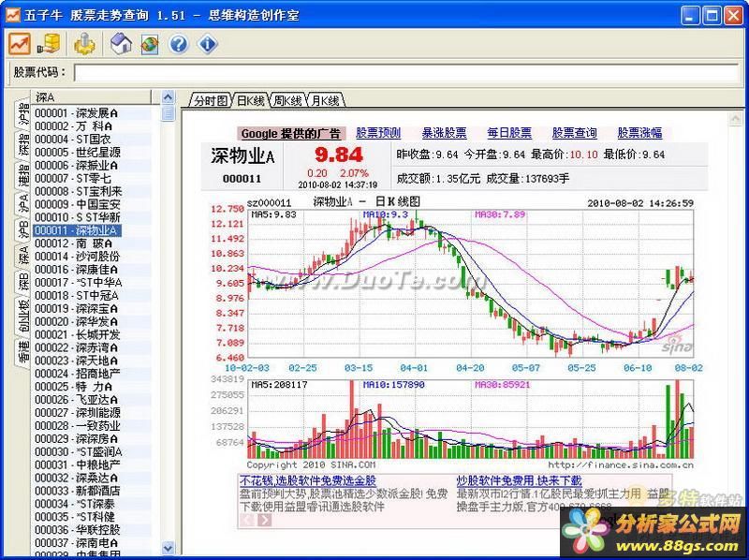749x560 pixels.
Task: Select stock 000011 - 深物业A
Action: pos(77,230)
